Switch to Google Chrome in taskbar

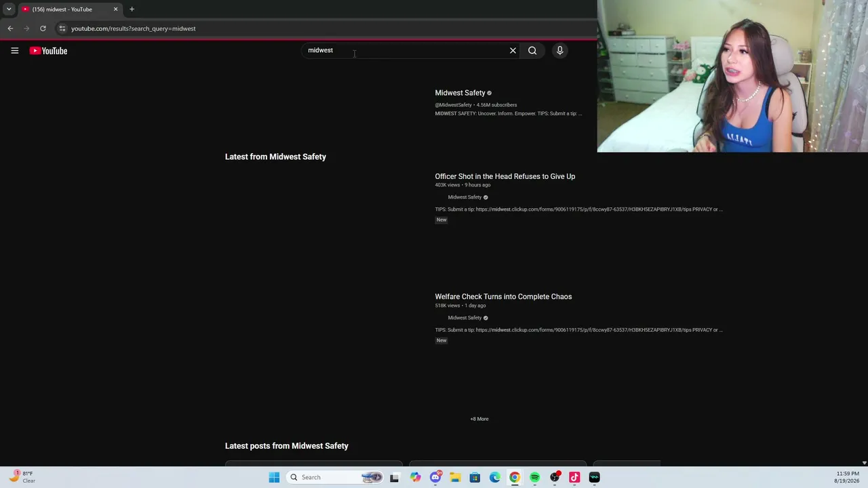click(515, 477)
